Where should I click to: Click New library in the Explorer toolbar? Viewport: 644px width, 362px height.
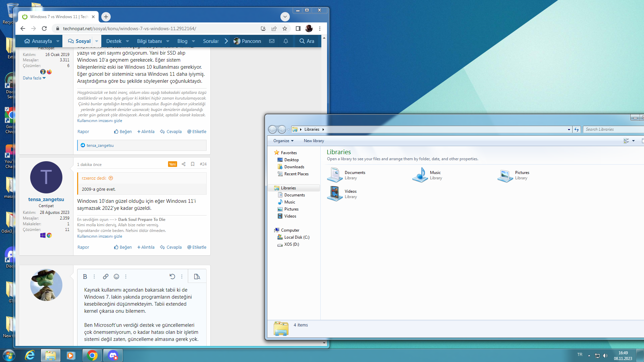314,141
